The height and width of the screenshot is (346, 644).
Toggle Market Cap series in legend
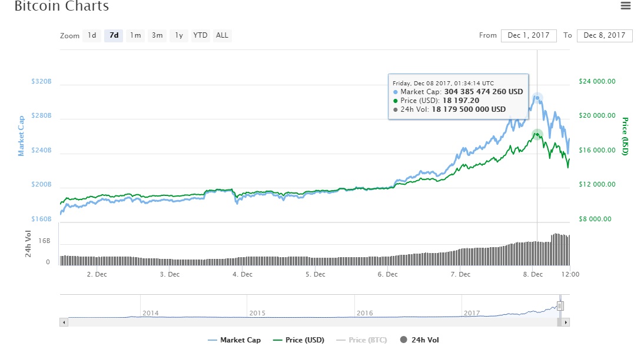[234, 340]
